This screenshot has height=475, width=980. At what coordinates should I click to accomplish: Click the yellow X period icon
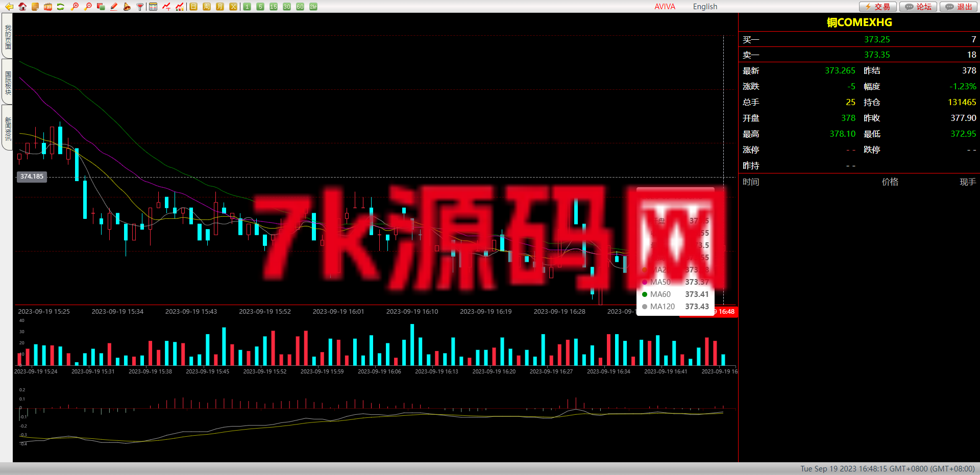(233, 7)
